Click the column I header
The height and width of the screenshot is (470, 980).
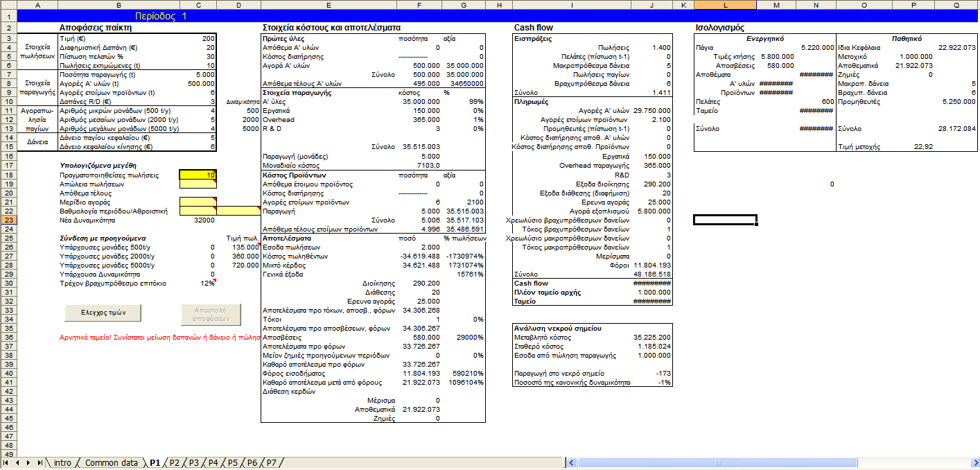[x=571, y=5]
